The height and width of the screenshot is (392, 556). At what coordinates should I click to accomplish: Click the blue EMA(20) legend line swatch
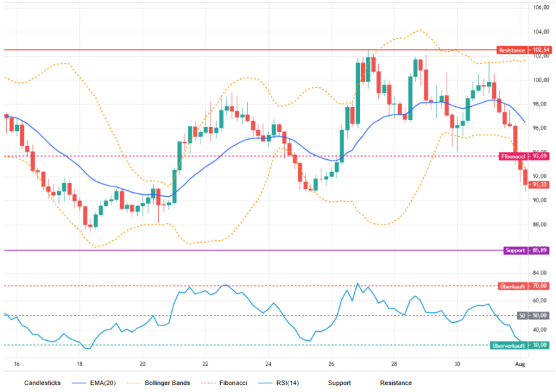[x=79, y=383]
